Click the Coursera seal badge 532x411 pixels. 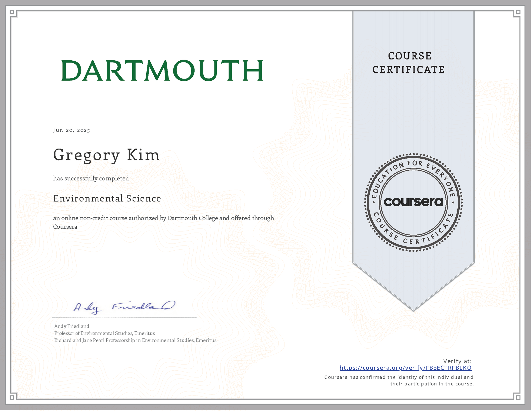(414, 202)
